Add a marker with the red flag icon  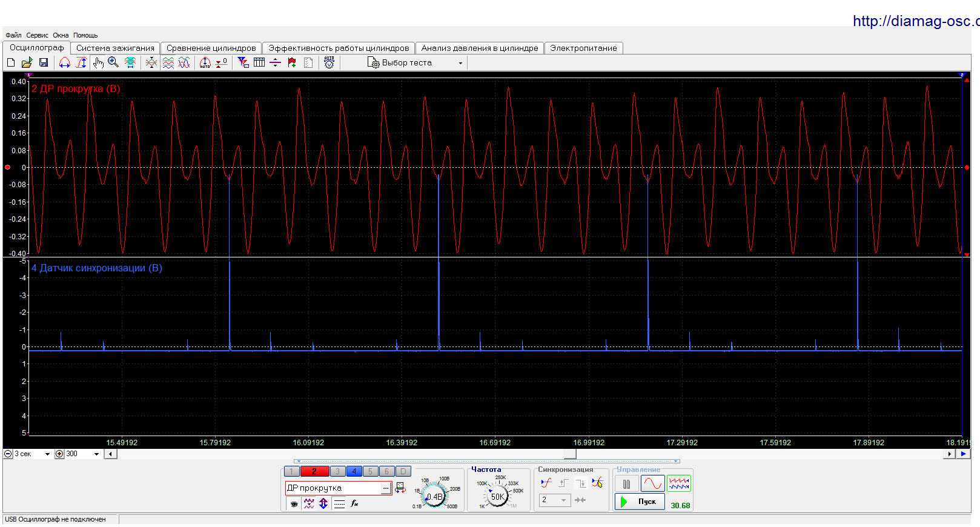click(x=292, y=62)
